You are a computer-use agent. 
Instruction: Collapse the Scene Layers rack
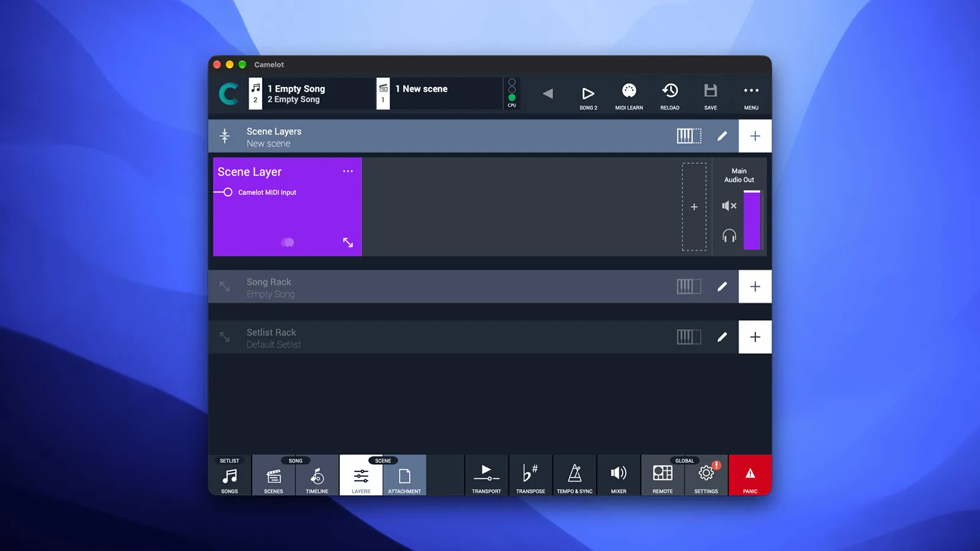(225, 136)
